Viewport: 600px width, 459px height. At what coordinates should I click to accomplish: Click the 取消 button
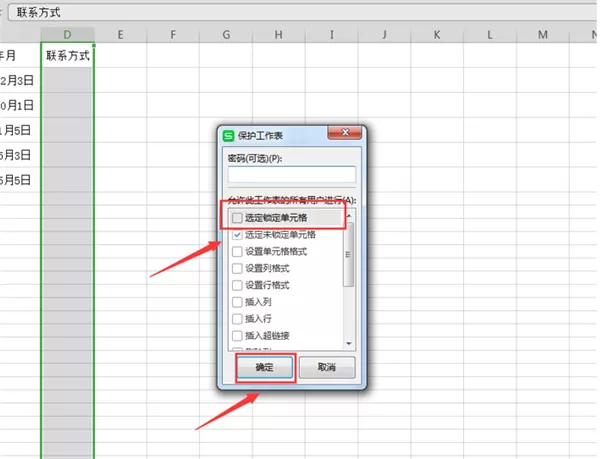[327, 368]
